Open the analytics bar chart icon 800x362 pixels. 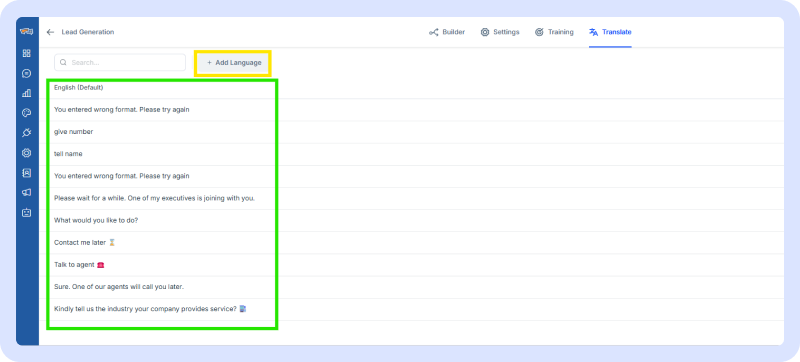coord(27,93)
